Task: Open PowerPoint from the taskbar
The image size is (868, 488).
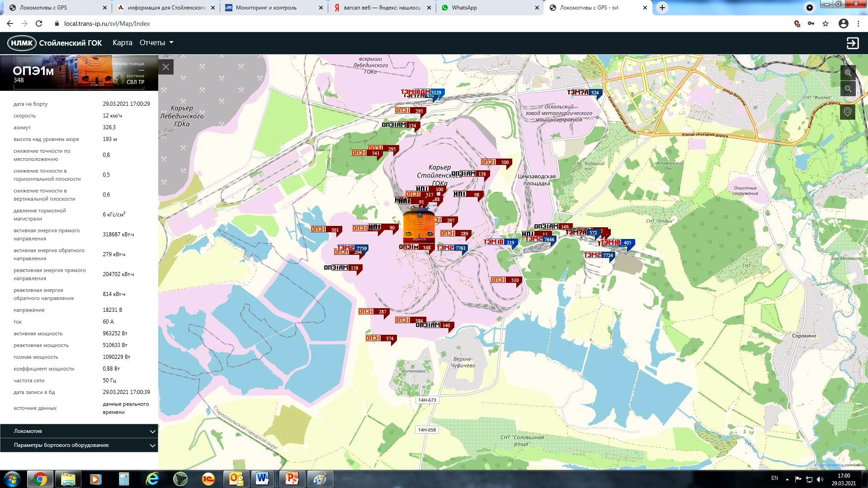Action: point(292,479)
